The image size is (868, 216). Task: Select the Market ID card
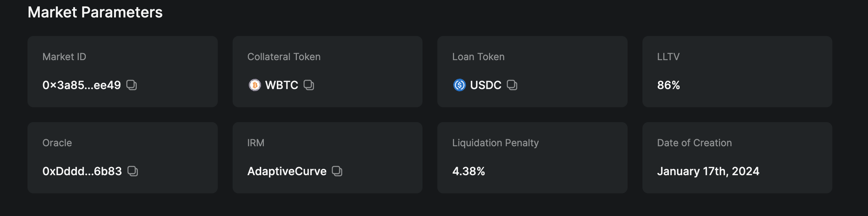[x=123, y=72]
